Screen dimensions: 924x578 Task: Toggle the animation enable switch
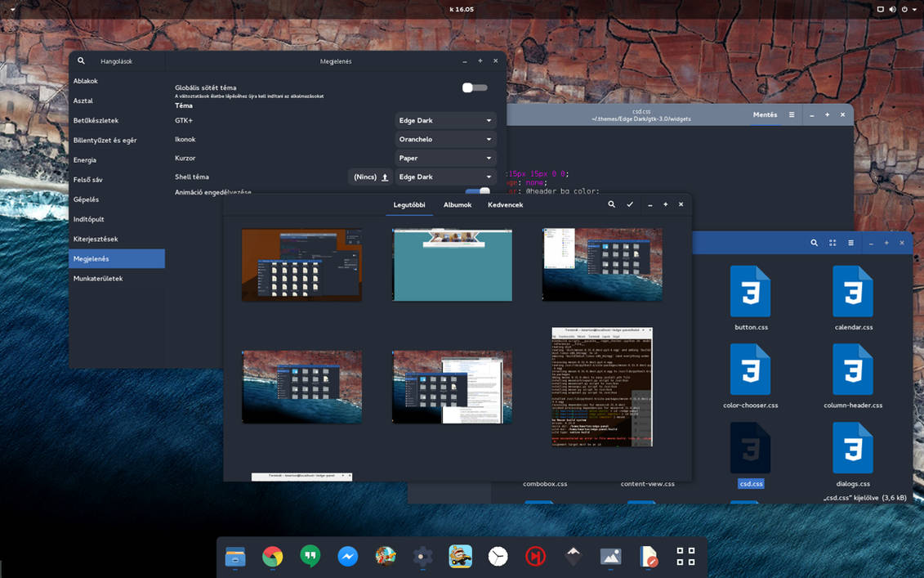477,191
